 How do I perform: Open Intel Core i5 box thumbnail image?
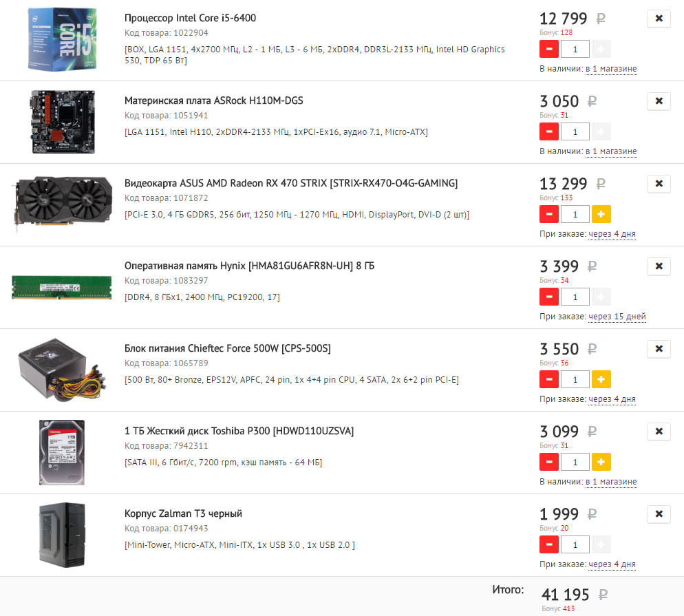click(62, 39)
